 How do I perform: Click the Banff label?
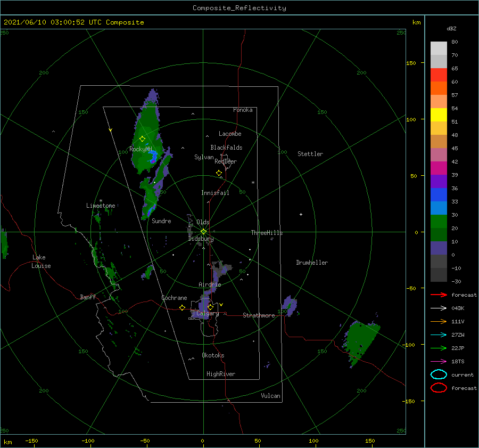(x=88, y=297)
